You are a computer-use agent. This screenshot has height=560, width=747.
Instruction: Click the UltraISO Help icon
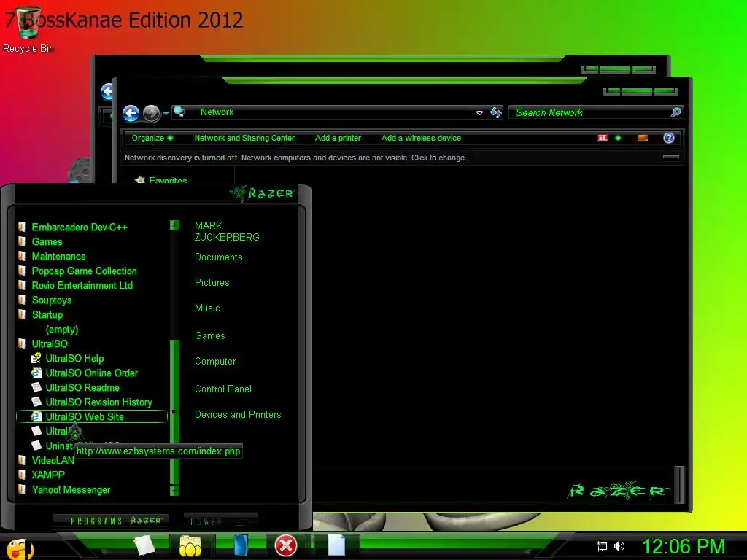point(36,358)
